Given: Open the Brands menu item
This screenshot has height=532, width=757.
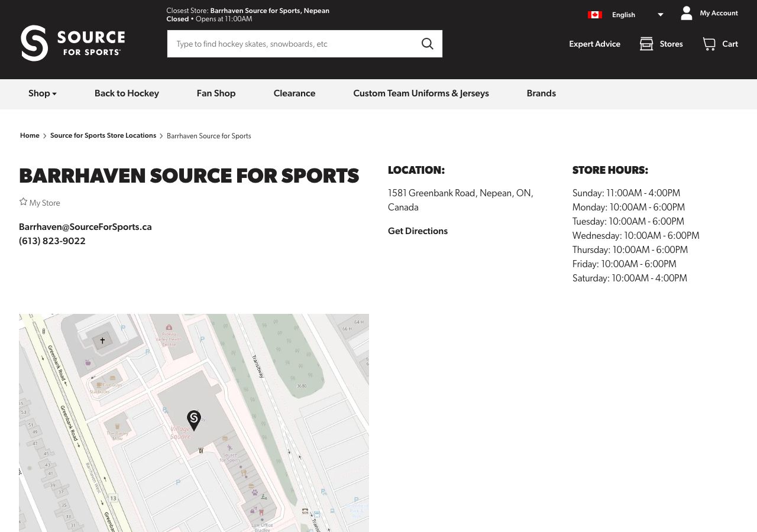Looking at the screenshot, I should pos(541,93).
